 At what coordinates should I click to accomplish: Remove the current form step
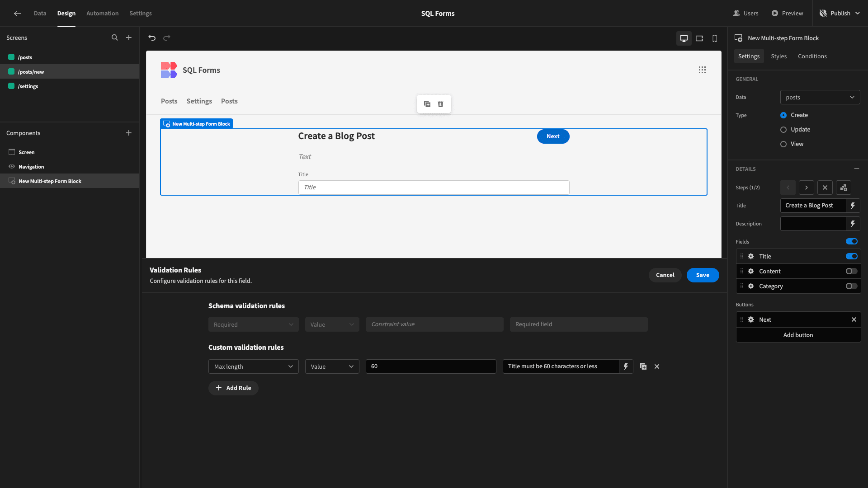click(825, 188)
